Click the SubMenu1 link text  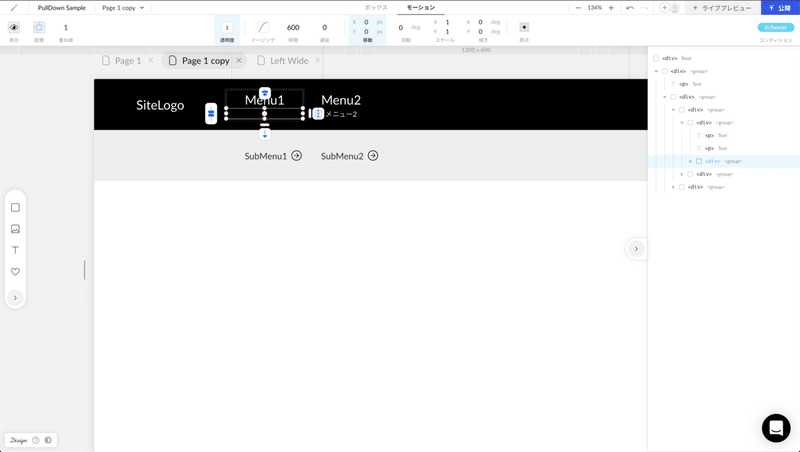(x=265, y=156)
